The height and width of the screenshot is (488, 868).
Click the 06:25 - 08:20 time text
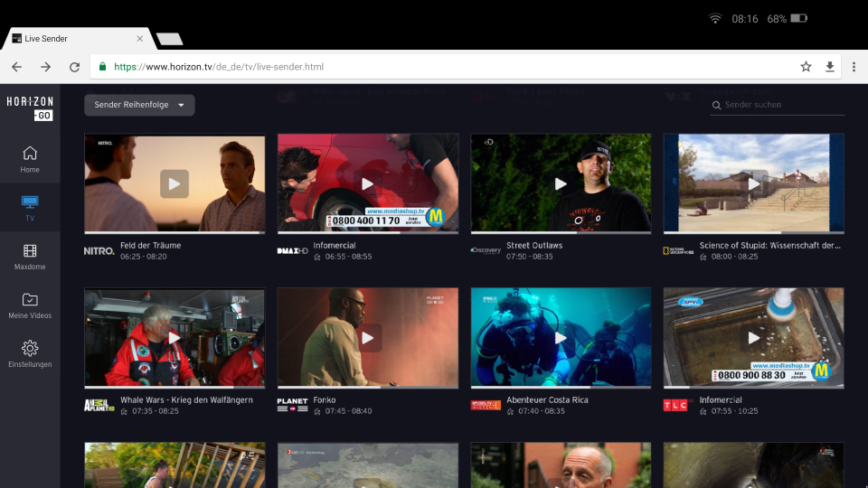point(144,256)
